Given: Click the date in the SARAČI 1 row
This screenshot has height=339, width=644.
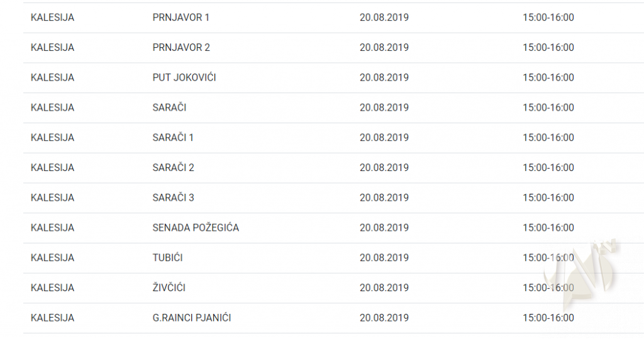Looking at the screenshot, I should [x=384, y=138].
